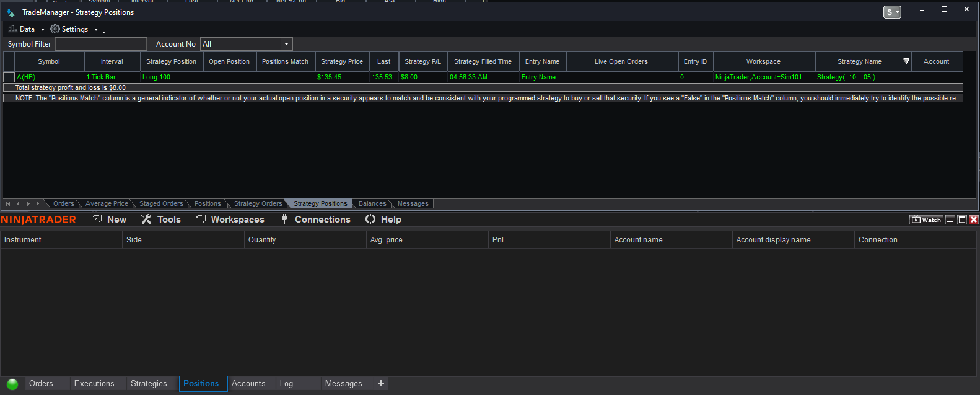Screen dimensions: 980x395
Task: Go to previous sheet tab arrow
Action: coord(18,203)
